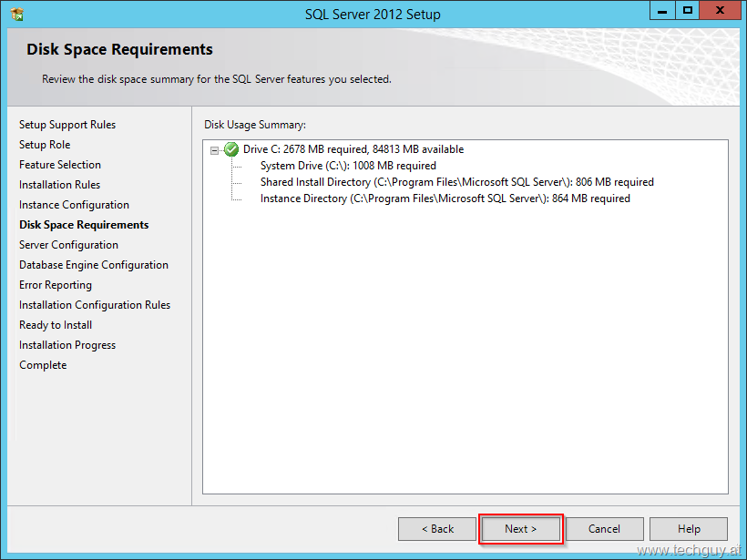Image resolution: width=747 pixels, height=560 pixels.
Task: Click the green checkmark icon for Drive C
Action: (x=231, y=149)
